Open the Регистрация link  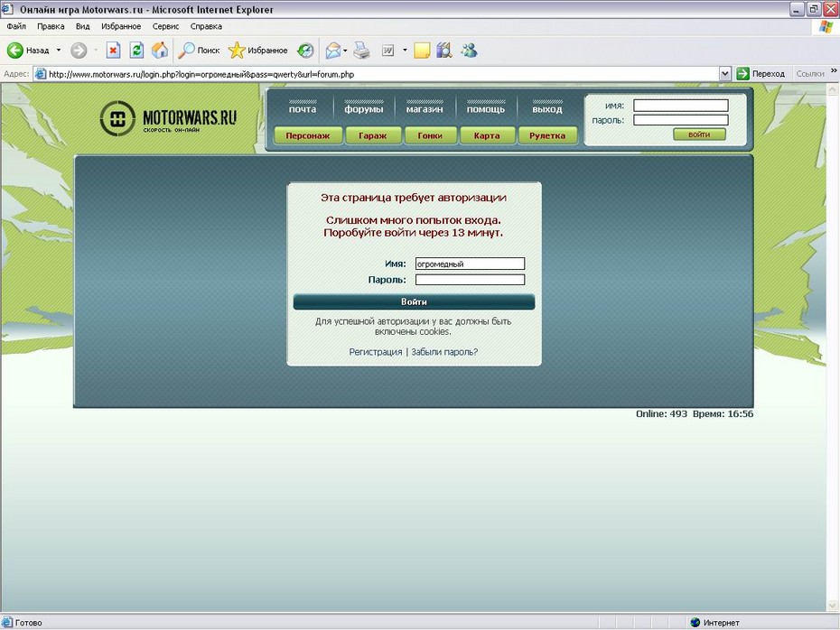click(x=376, y=352)
